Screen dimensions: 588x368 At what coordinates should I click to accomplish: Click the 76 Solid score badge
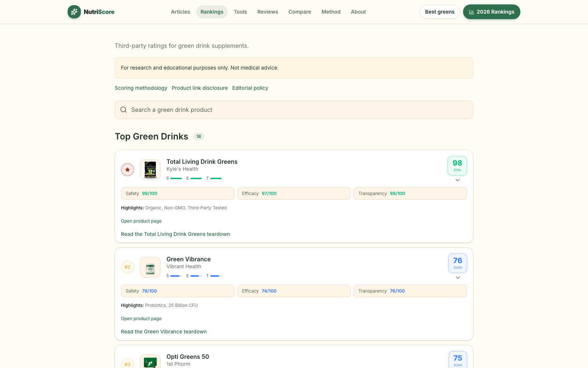point(458,263)
